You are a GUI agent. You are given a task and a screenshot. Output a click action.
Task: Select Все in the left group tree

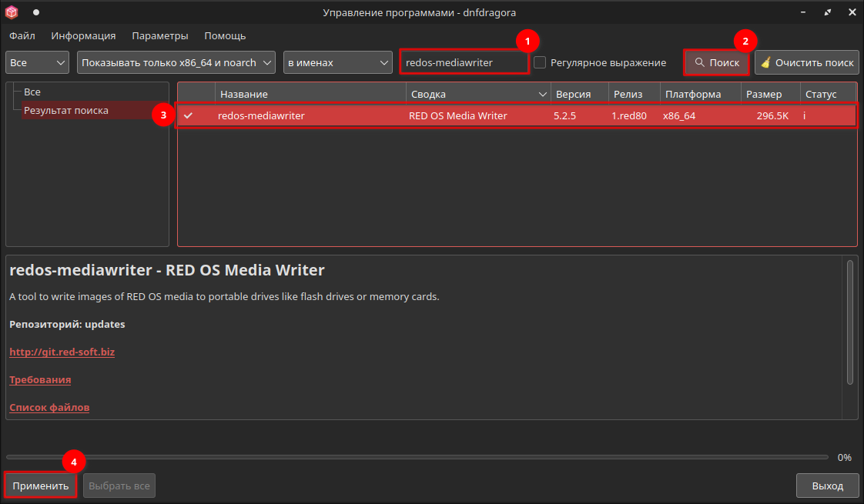(32, 92)
